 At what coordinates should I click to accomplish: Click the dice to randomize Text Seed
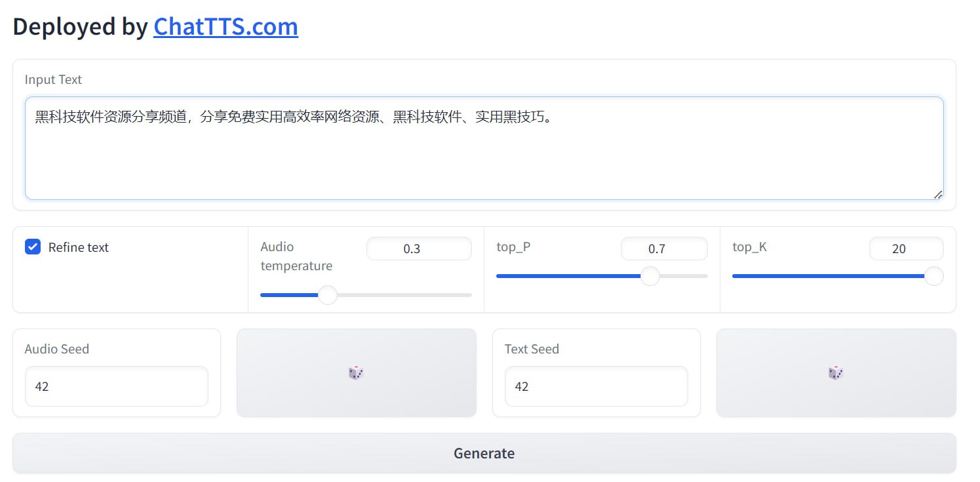[x=836, y=372]
